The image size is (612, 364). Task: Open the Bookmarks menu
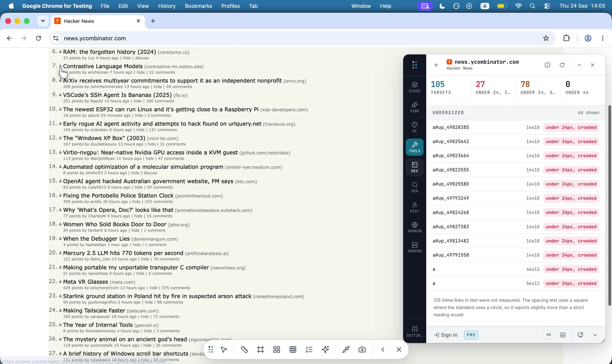click(x=198, y=6)
